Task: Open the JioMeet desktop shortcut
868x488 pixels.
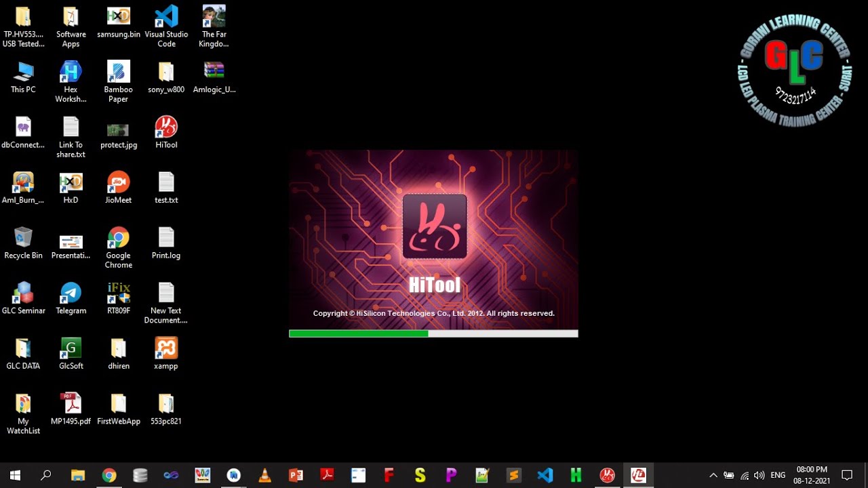Action: (x=118, y=188)
